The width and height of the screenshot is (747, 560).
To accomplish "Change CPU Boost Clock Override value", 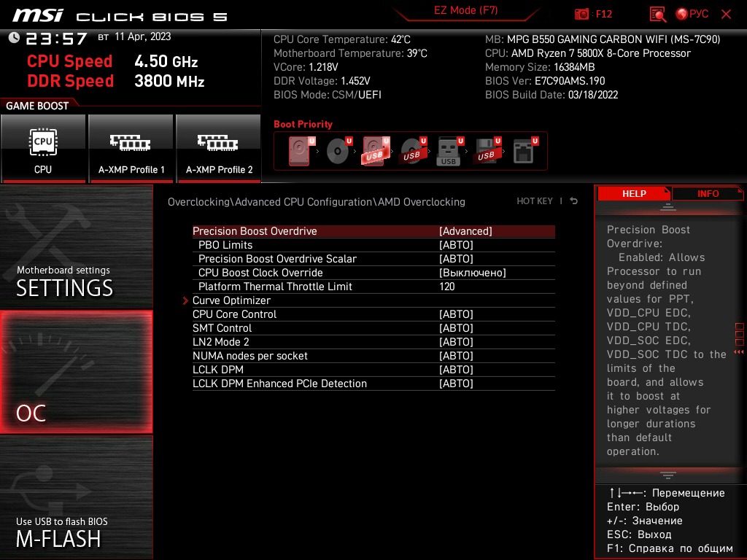I will pyautogui.click(x=373, y=273).
